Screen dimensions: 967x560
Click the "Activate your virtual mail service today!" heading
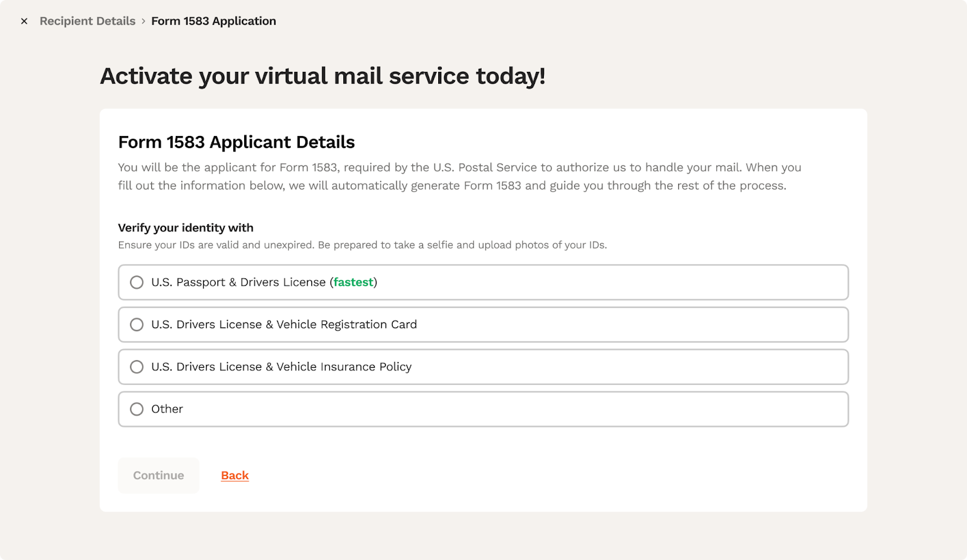tap(323, 76)
